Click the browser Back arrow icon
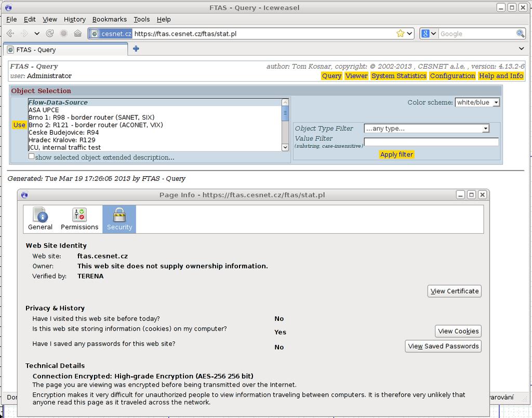The width and height of the screenshot is (532, 418). click(10, 33)
